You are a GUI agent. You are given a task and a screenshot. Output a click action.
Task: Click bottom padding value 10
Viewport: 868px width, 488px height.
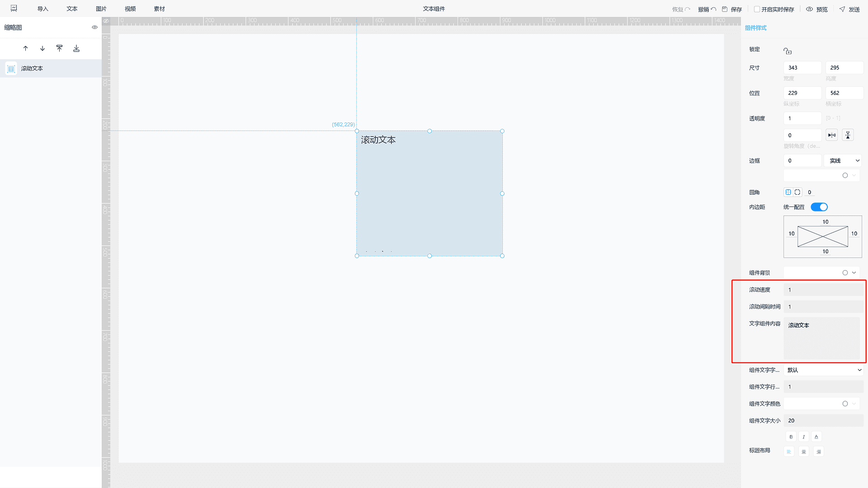click(x=826, y=252)
